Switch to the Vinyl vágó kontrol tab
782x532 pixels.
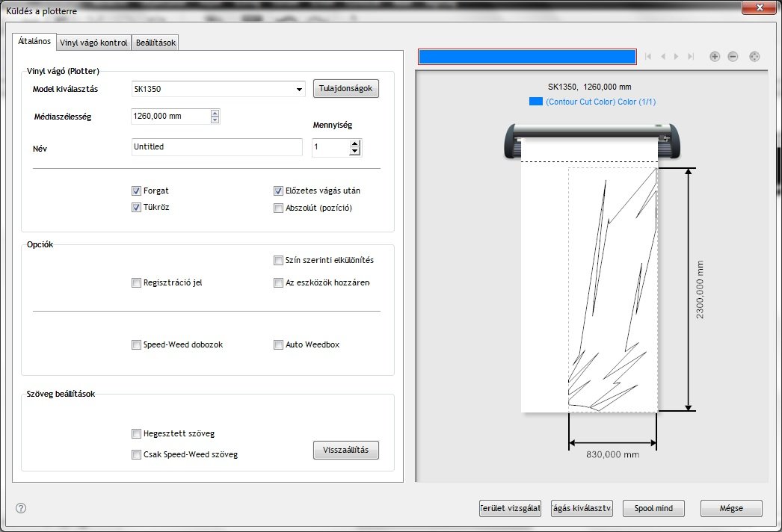(94, 43)
